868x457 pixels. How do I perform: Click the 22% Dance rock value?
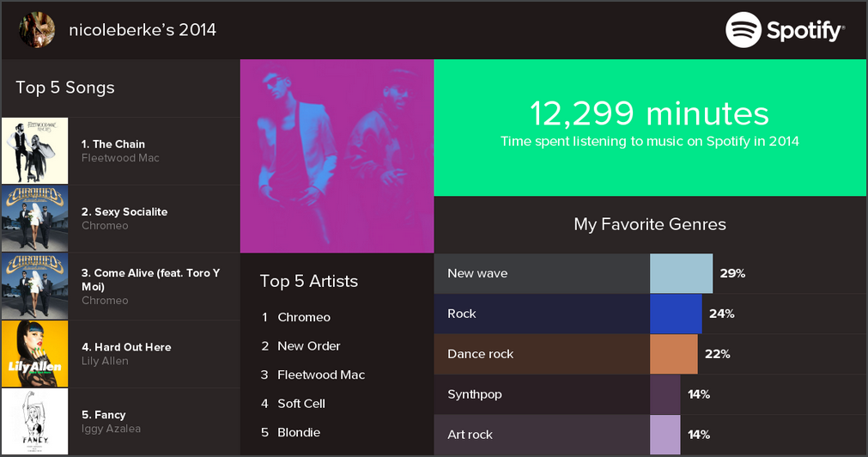point(718,354)
